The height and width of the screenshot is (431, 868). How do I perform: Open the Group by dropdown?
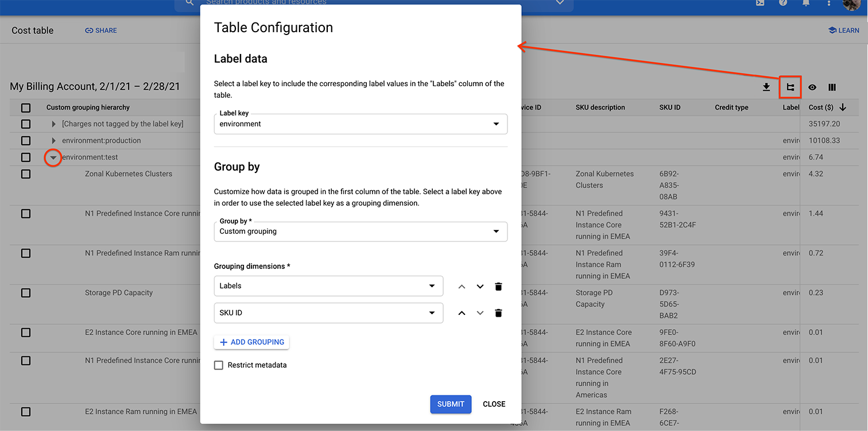[x=361, y=231]
